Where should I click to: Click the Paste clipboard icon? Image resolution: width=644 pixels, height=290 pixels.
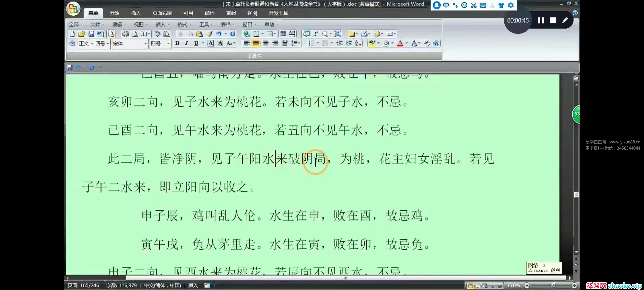pyautogui.click(x=199, y=34)
